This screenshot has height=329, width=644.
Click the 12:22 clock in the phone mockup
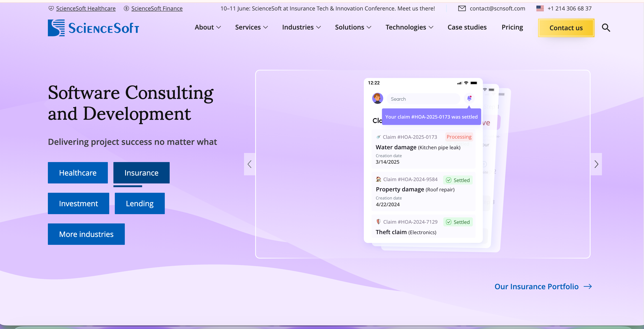(x=374, y=83)
